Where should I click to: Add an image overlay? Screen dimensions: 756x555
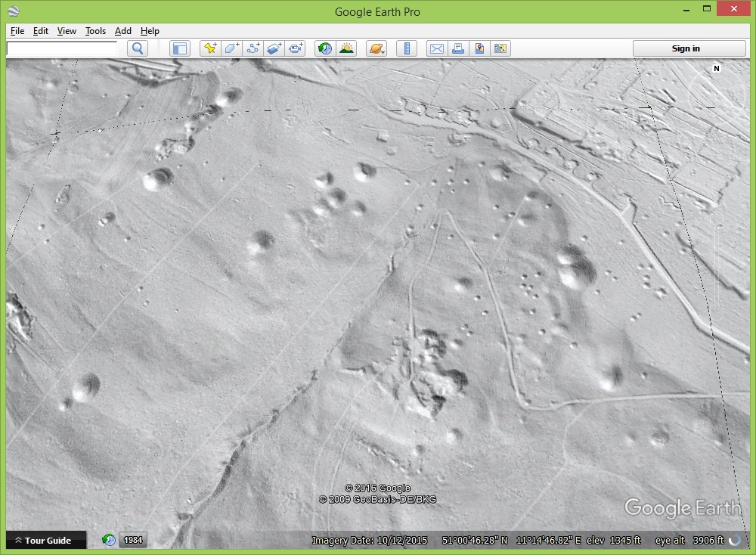coord(274,48)
